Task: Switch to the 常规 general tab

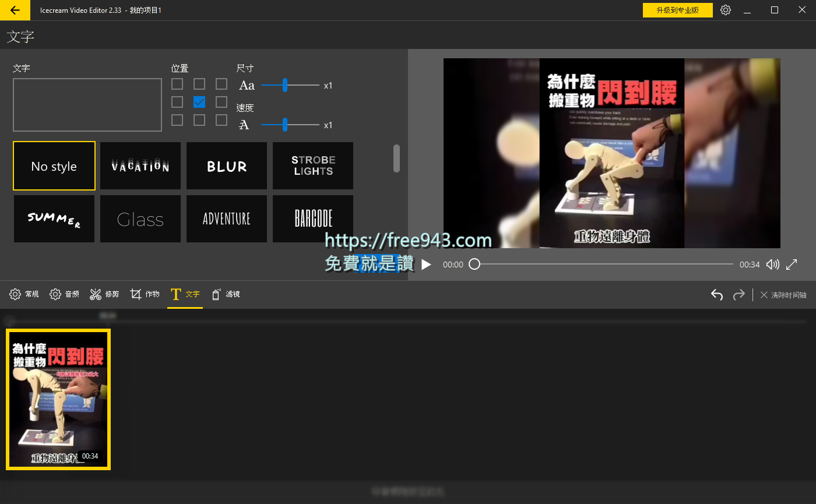Action: point(24,294)
